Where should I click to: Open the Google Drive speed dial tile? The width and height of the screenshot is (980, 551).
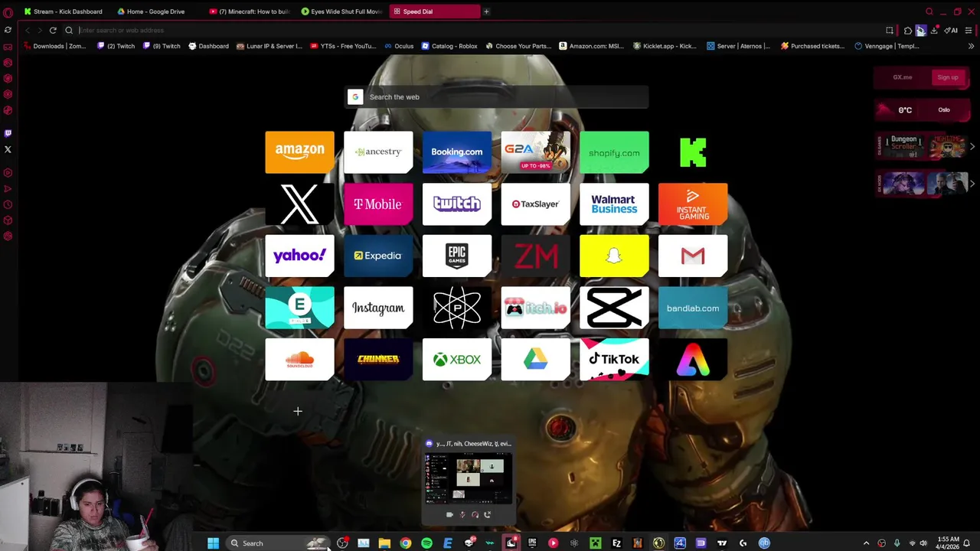(536, 360)
